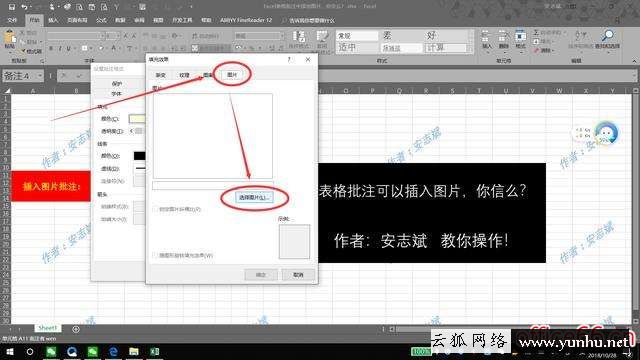This screenshot has height=360, width=640.
Task: Click the Save icon in quick access toolbar
Action: pyautogui.click(x=12, y=7)
